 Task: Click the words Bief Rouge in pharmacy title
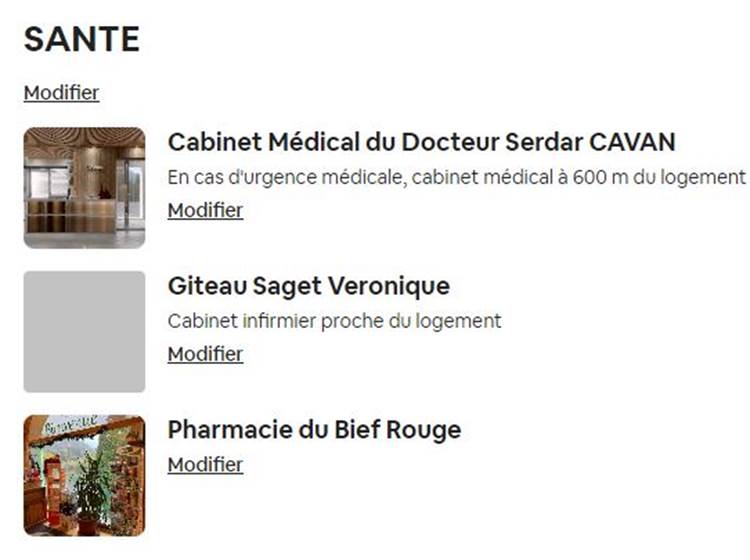(x=397, y=429)
